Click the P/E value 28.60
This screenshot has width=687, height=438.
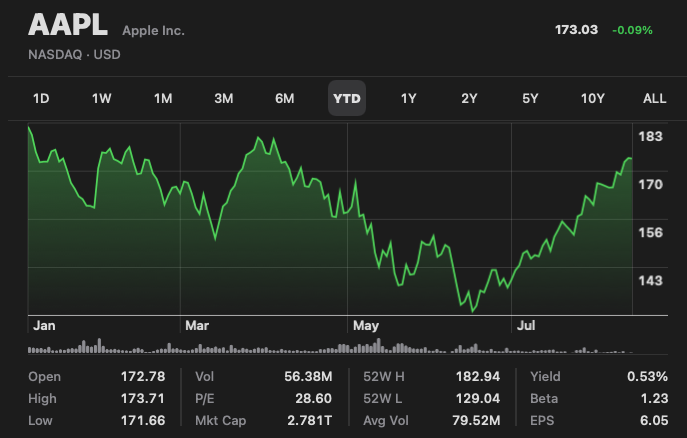click(313, 399)
